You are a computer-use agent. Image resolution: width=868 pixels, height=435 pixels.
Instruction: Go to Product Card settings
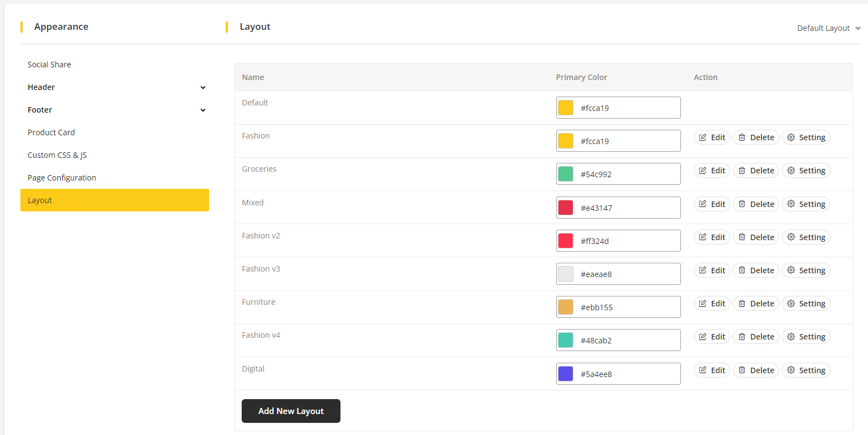click(x=51, y=132)
